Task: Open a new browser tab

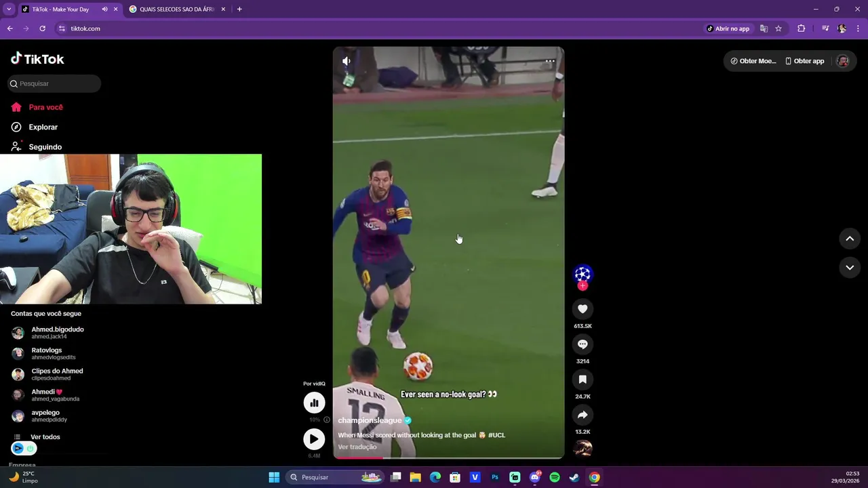Action: 239,9
